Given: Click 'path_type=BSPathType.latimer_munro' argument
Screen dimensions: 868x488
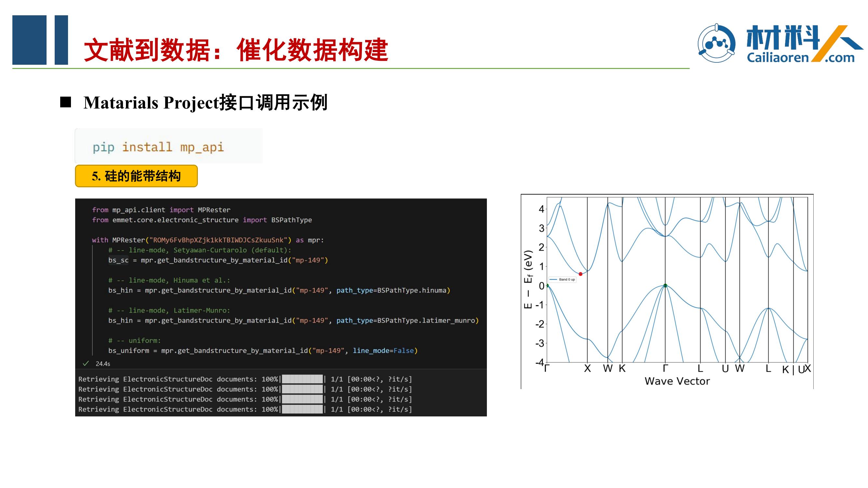Looking at the screenshot, I should click(x=406, y=321).
